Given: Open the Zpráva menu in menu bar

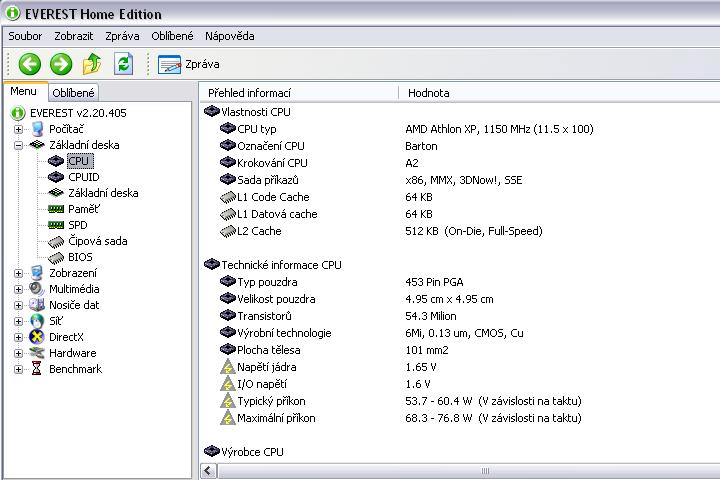Looking at the screenshot, I should (x=122, y=36).
